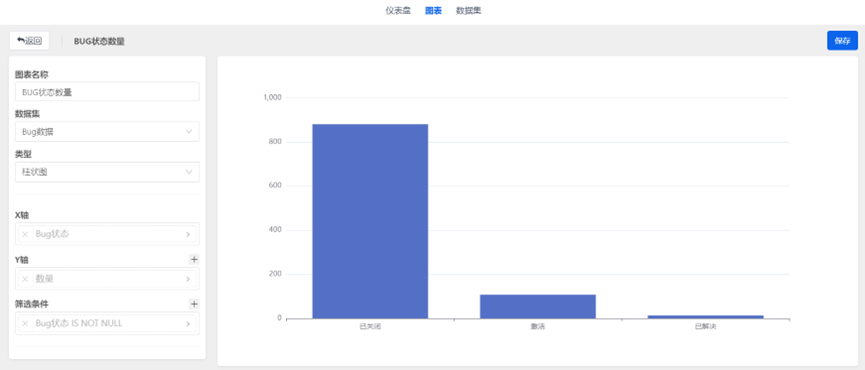Click the 已关闭 bar in chart
Viewport: 865px width, 370px height.
pos(370,221)
